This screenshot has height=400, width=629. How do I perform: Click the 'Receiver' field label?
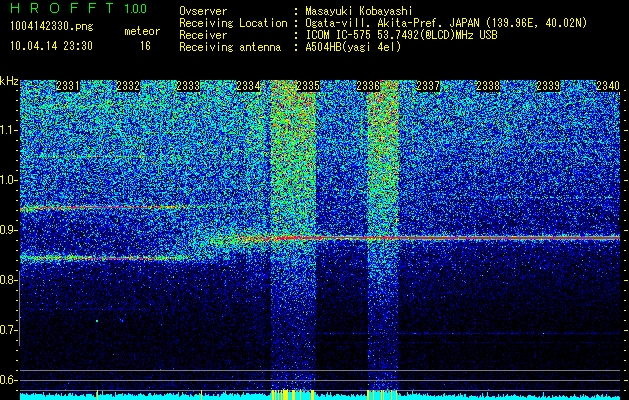pos(203,35)
